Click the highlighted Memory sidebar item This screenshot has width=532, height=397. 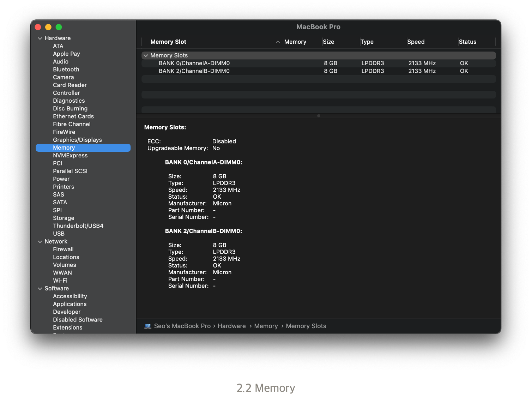(x=83, y=148)
